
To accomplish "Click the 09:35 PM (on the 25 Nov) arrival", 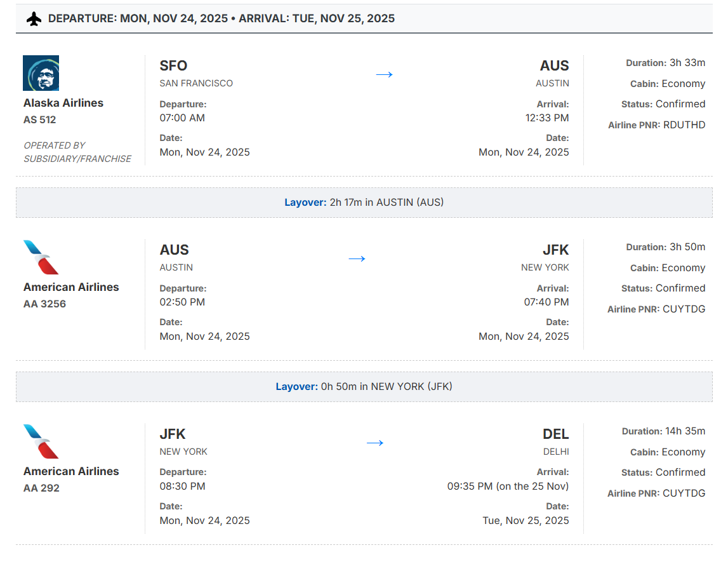I will 508,487.
